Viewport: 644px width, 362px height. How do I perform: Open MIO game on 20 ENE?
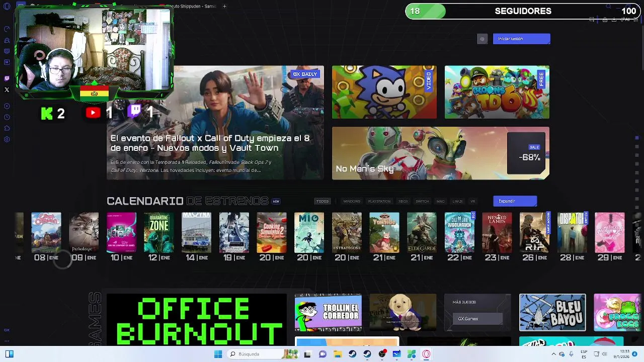309,233
